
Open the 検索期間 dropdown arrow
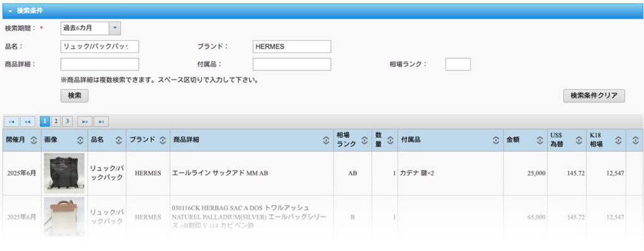click(114, 28)
